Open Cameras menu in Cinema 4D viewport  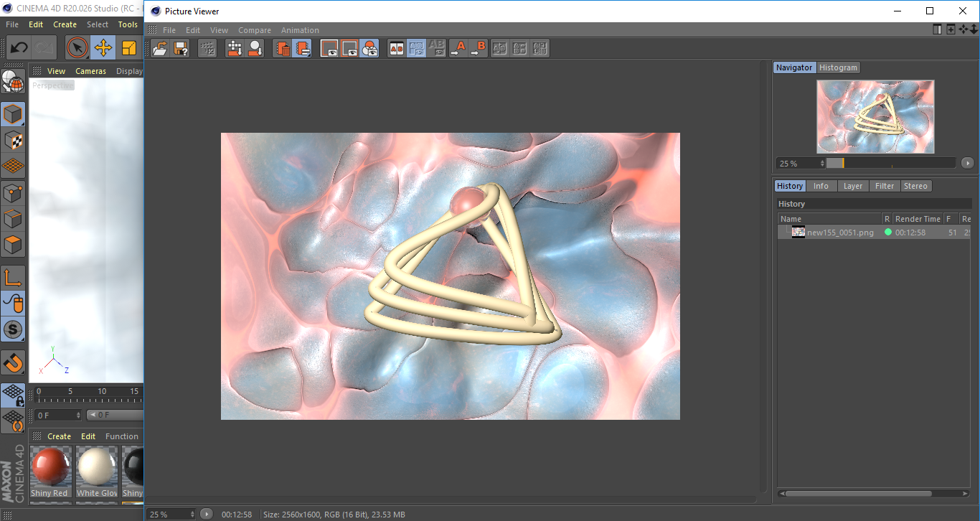pyautogui.click(x=91, y=71)
